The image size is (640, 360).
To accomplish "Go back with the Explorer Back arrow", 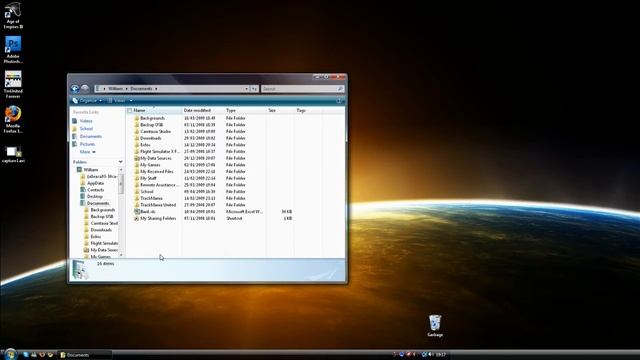I will point(75,89).
